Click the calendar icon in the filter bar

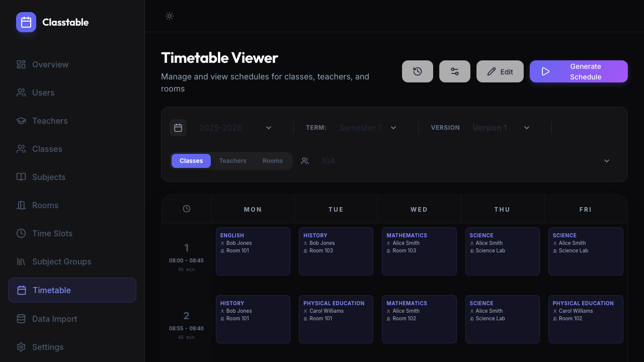click(178, 128)
